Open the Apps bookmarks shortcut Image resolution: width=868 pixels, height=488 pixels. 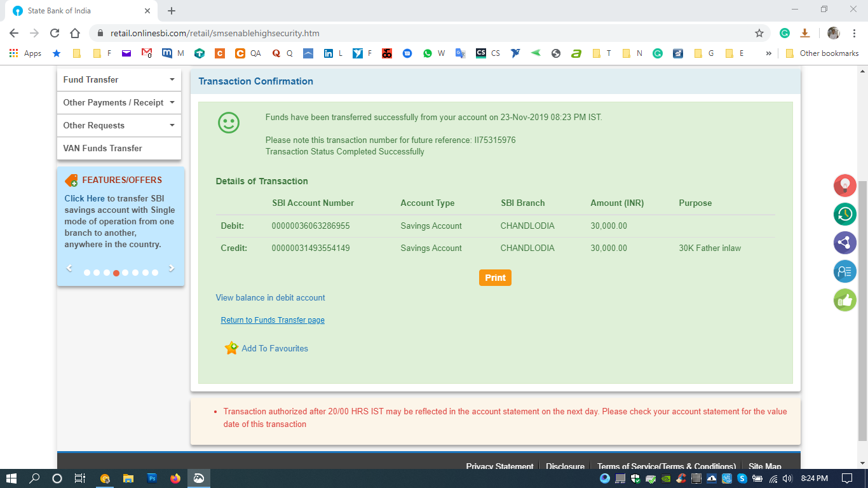click(25, 53)
